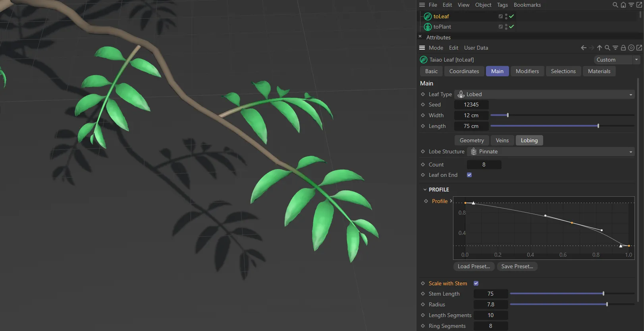The width and height of the screenshot is (644, 331).
Task: Click Load Preset button
Action: tap(474, 266)
